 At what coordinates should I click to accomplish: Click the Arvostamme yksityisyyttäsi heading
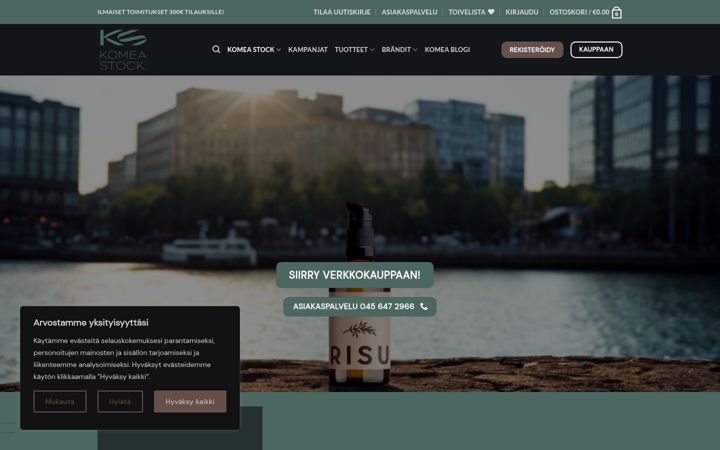pos(91,322)
